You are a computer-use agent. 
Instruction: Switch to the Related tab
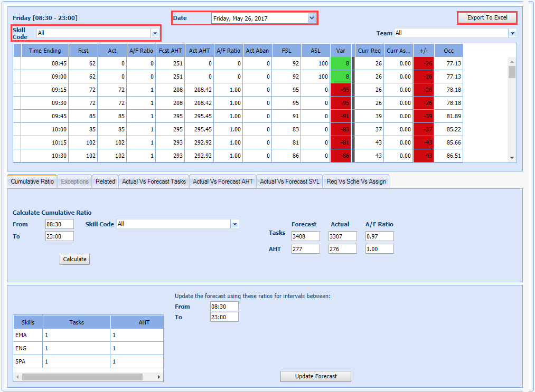click(x=105, y=181)
